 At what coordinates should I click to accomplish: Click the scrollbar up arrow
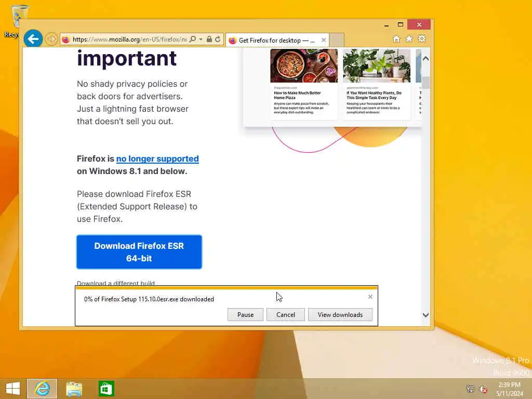[x=426, y=59]
